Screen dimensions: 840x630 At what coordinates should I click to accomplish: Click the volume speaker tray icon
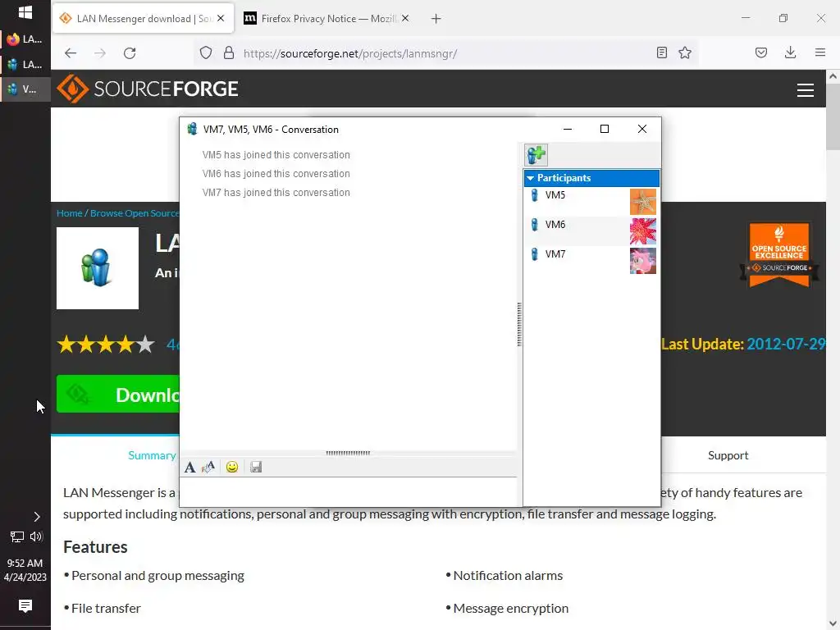[x=36, y=536]
